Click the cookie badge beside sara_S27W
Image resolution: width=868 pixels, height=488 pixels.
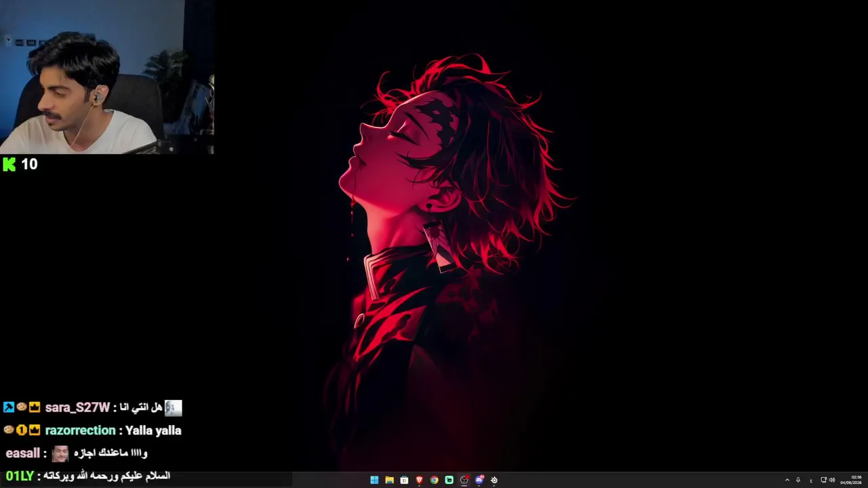[x=21, y=407]
